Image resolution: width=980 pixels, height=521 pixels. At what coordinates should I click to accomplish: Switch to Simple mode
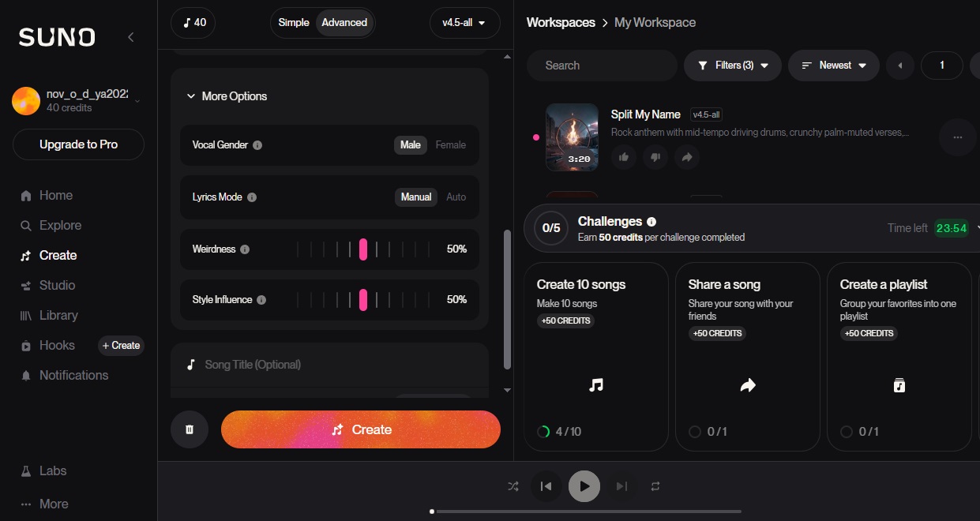coord(294,23)
